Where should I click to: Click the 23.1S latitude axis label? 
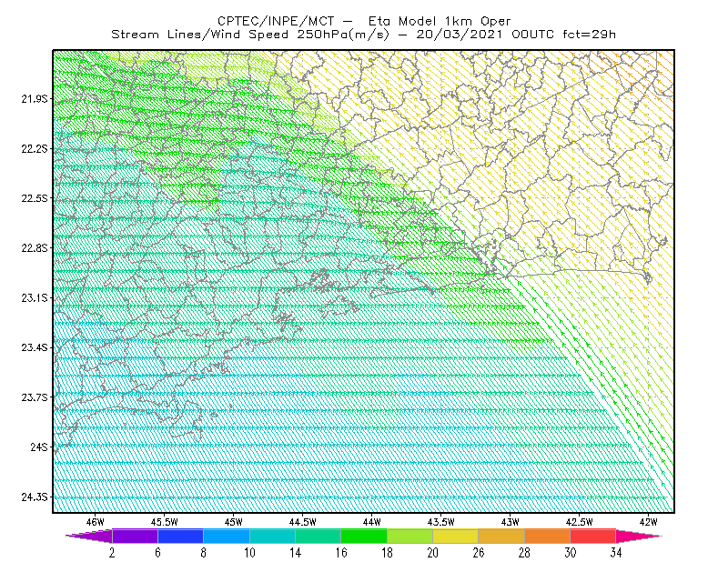coord(35,298)
